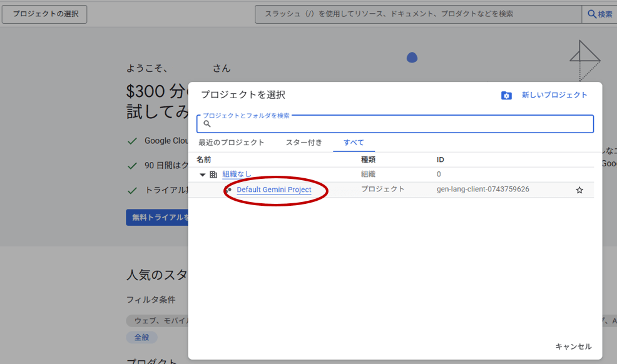Select the 組織なし organization link
The width and height of the screenshot is (617, 364).
point(237,174)
